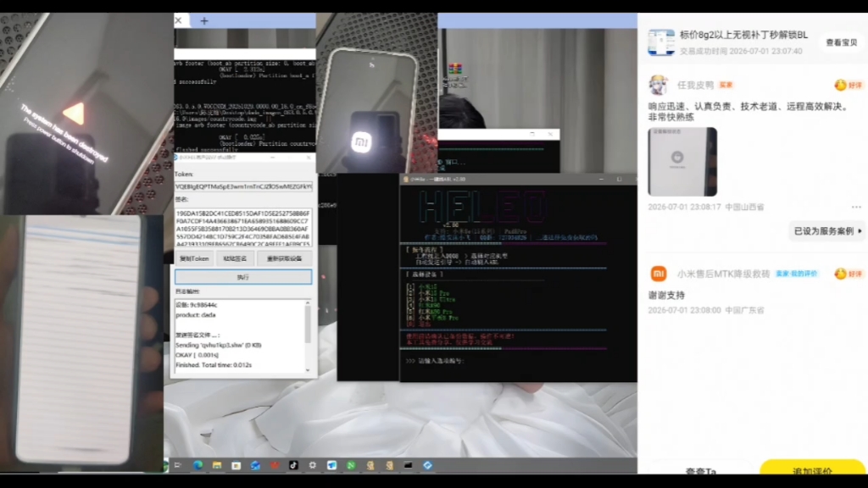Open the green N app on taskbar
868x488 pixels.
351,465
